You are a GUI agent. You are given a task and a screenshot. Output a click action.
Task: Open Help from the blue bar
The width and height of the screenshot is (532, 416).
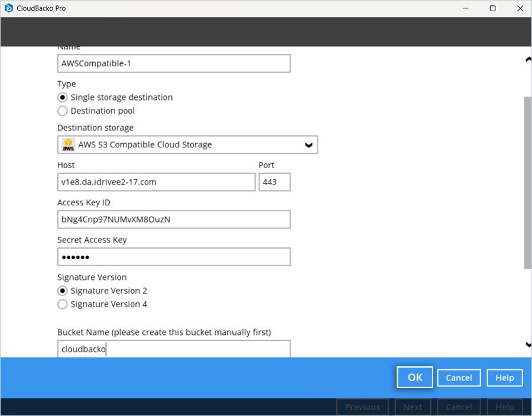504,378
